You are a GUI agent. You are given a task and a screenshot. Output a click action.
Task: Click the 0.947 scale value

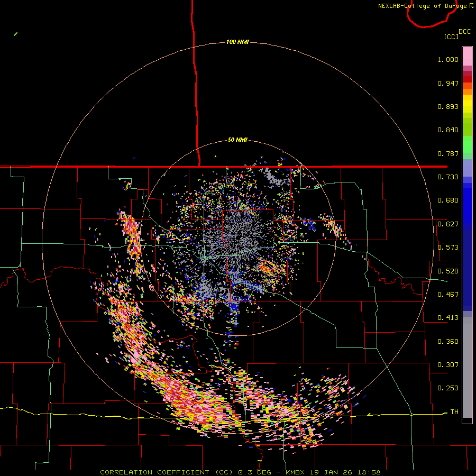pos(448,83)
